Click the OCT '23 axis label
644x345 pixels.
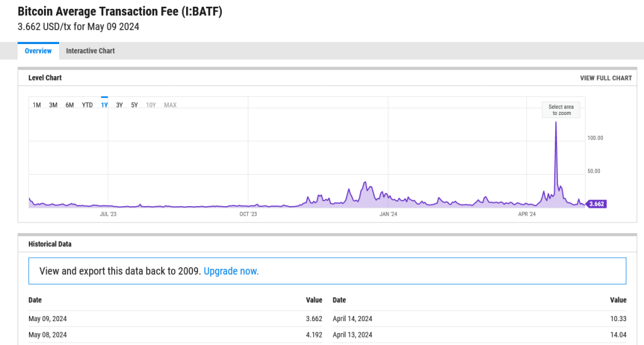coord(248,214)
